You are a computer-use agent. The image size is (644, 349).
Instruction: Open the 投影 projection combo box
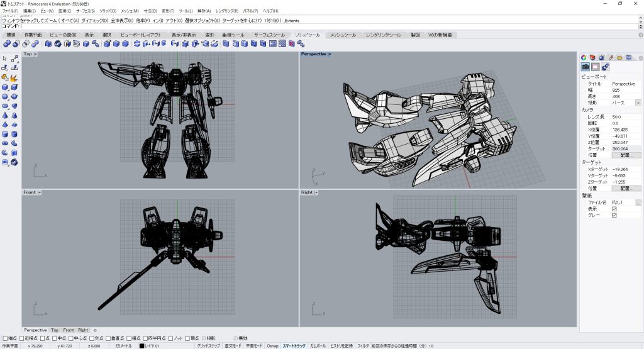(x=638, y=102)
